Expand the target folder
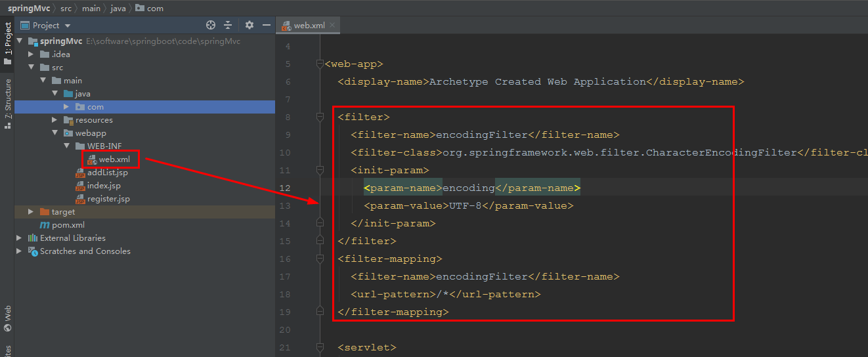 click(x=32, y=212)
